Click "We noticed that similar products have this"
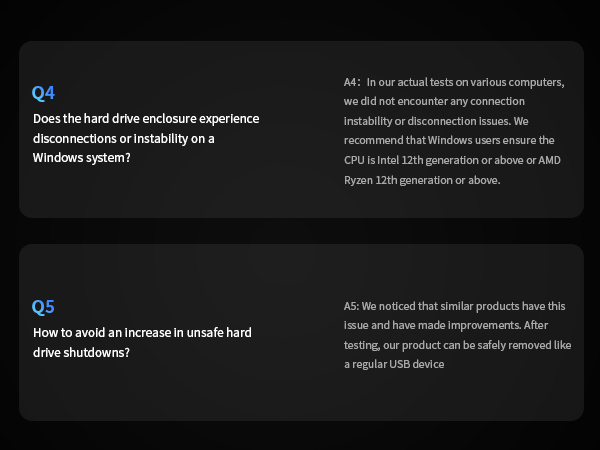600x450 pixels. coord(464,306)
